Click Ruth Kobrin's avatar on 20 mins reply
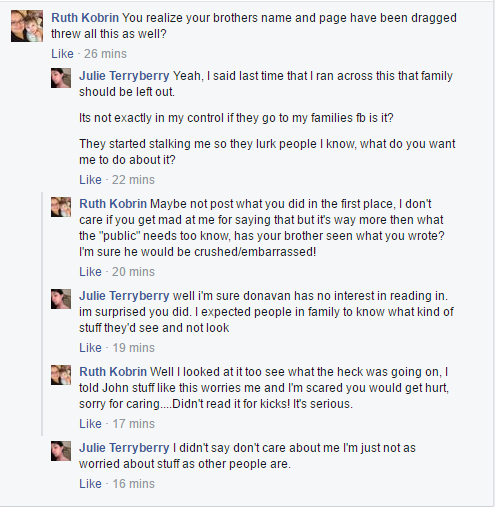Screen dimensions: 495x507 coord(61,207)
